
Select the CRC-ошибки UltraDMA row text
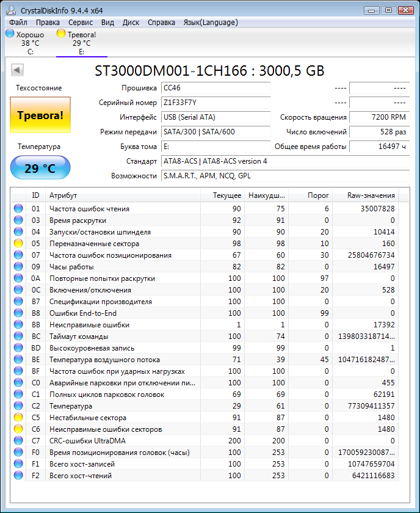click(87, 441)
